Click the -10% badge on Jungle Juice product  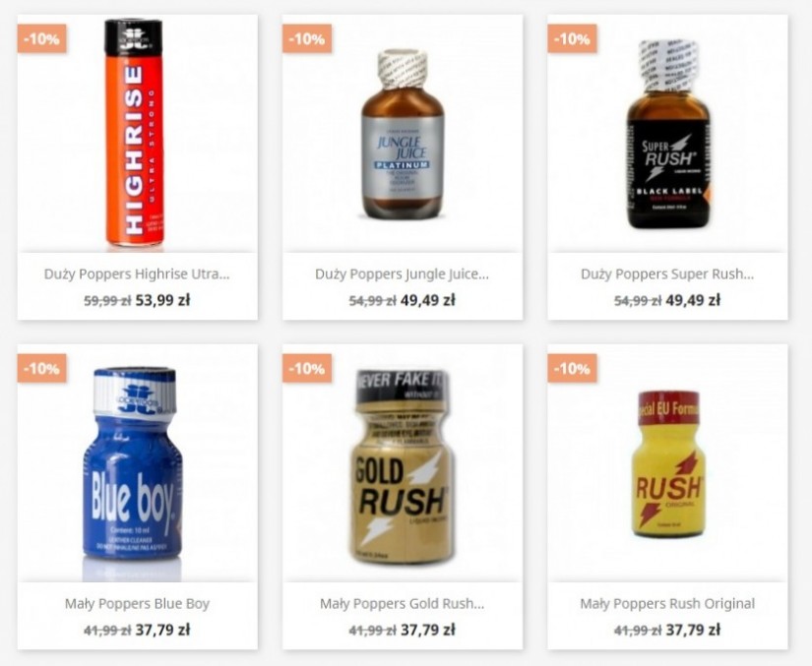[307, 38]
